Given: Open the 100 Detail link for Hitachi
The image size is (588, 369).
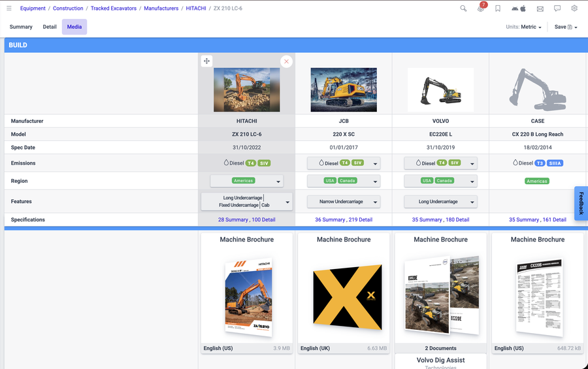Looking at the screenshot, I should [263, 219].
